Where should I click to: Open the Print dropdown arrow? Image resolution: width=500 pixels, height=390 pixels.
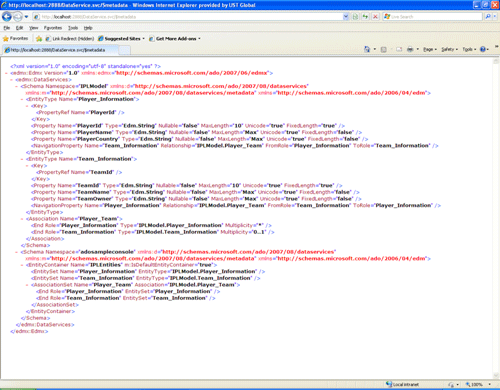417,49
